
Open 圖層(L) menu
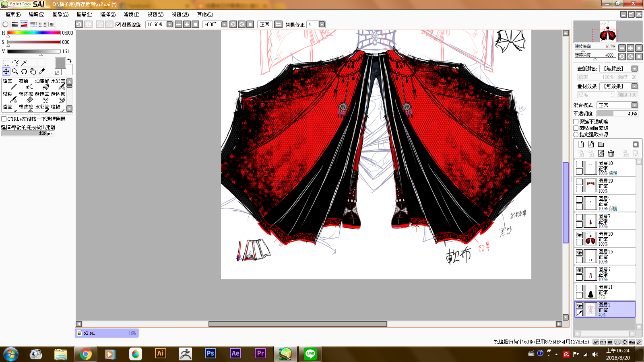[85, 14]
